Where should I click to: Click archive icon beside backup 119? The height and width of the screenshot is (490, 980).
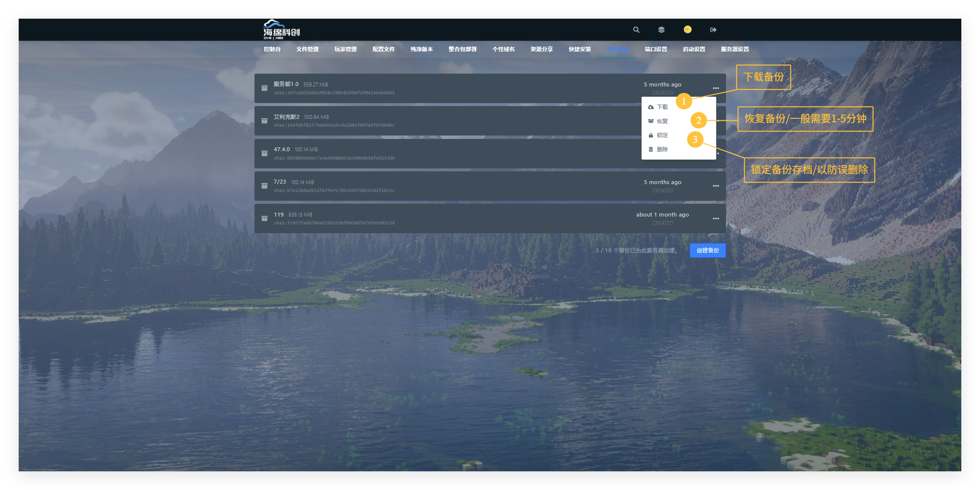tap(264, 218)
